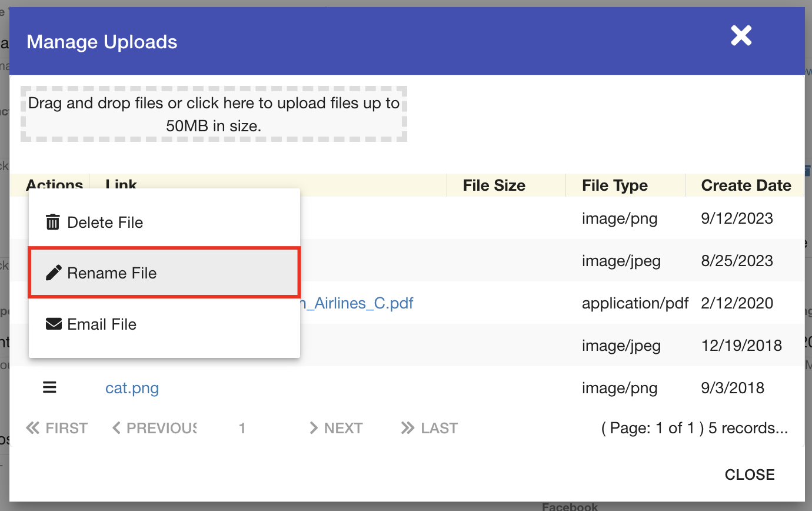Choose the envelope Email File option
The image size is (812, 511).
click(101, 324)
